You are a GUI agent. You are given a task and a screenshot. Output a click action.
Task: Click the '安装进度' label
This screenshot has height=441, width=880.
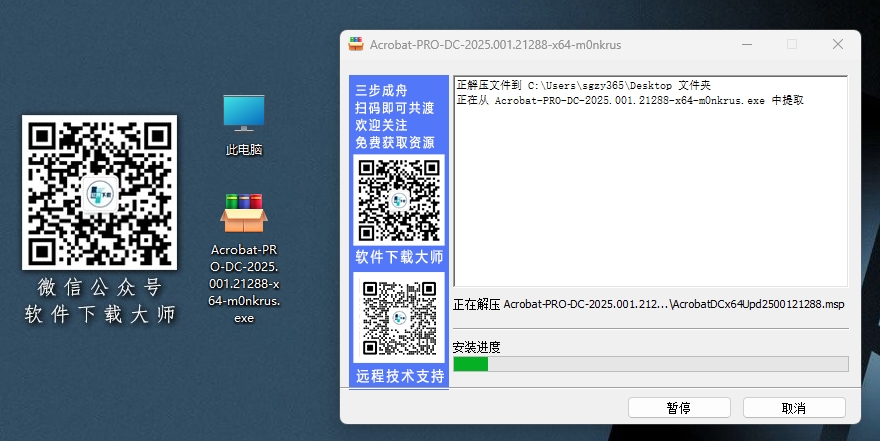point(476,347)
